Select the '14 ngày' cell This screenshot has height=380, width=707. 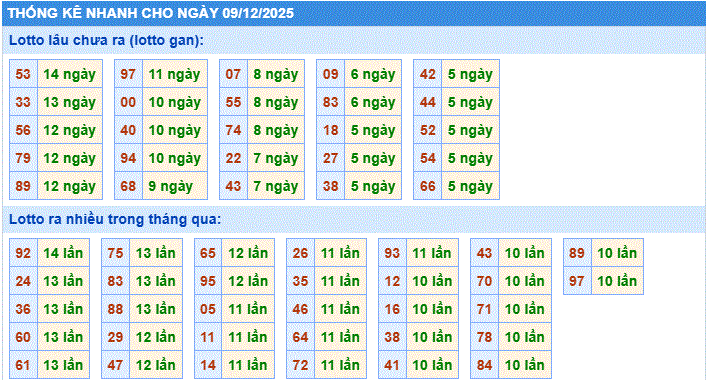(x=70, y=74)
